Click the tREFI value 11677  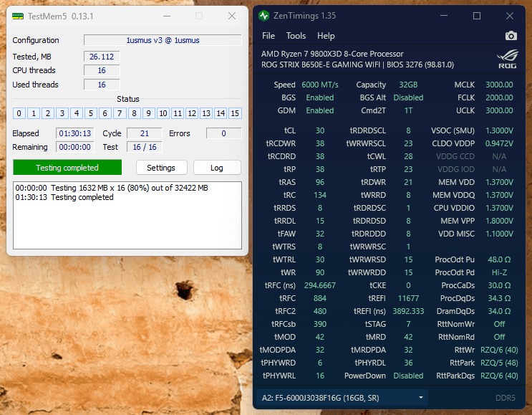click(408, 298)
